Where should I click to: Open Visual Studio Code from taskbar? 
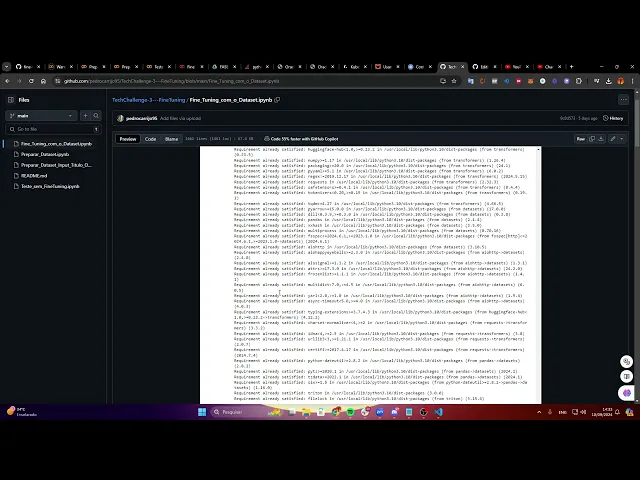point(438,412)
